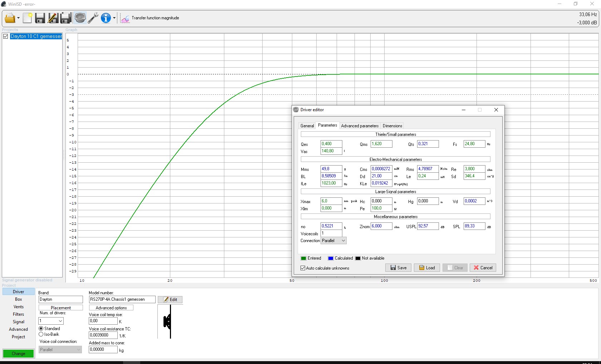Create a new project via toolbar
This screenshot has width=601, height=364.
pos(28,18)
